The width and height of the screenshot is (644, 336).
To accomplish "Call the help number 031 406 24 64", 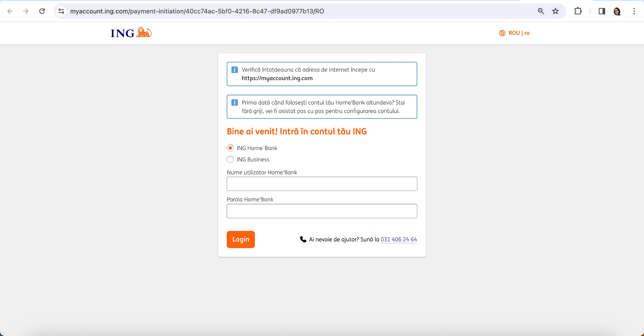I will pos(399,239).
